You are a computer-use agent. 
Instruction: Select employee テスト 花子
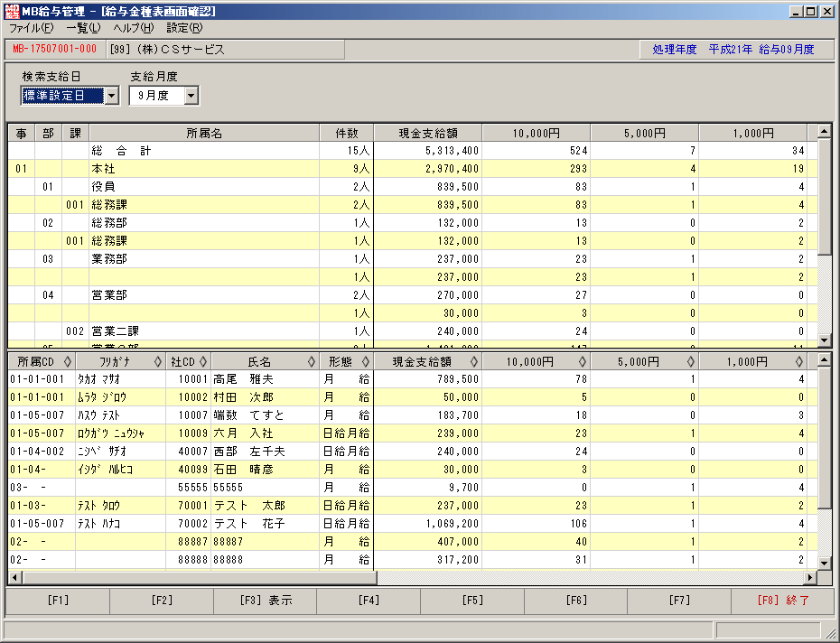[413, 524]
